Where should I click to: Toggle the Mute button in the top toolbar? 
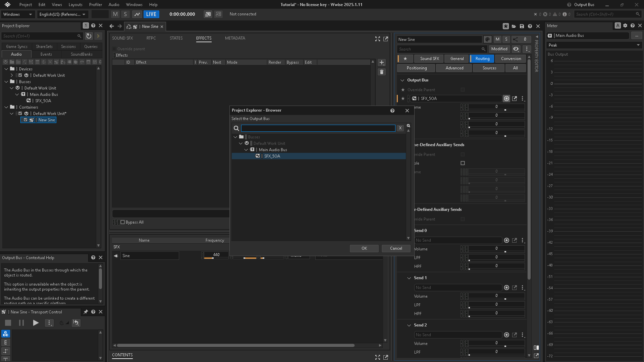[x=115, y=14]
